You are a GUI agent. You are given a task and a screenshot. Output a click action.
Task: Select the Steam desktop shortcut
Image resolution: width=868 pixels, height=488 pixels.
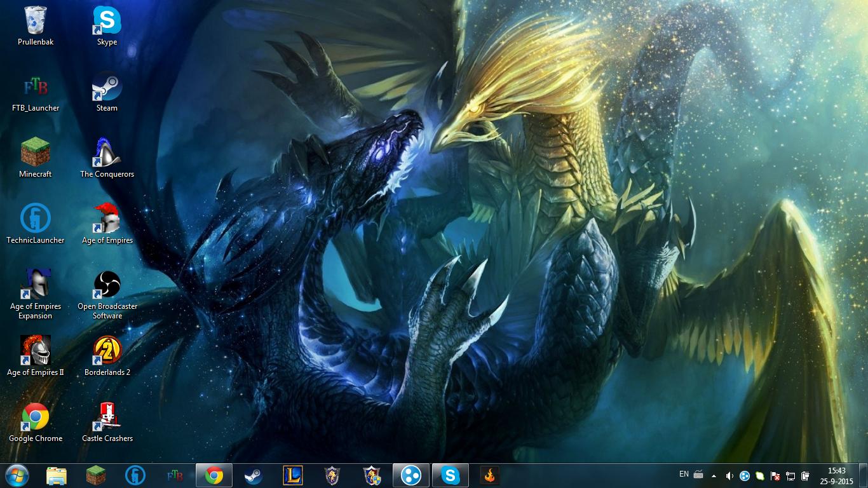tap(107, 92)
